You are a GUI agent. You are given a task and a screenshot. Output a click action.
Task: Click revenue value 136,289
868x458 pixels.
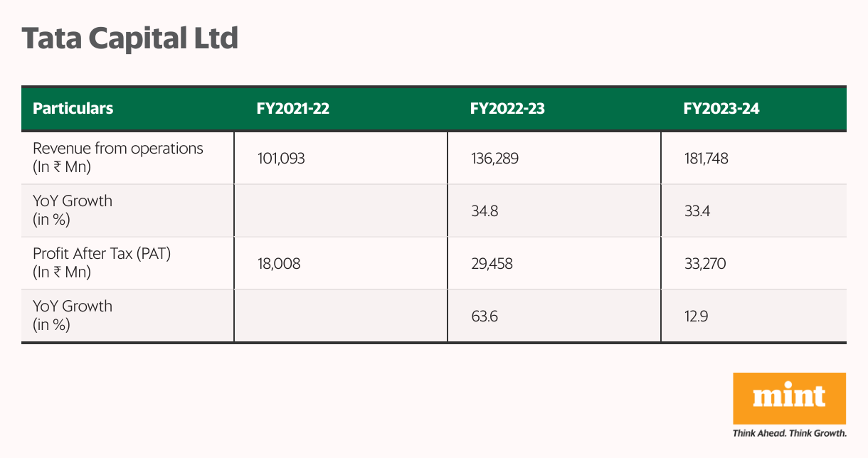[x=494, y=159]
